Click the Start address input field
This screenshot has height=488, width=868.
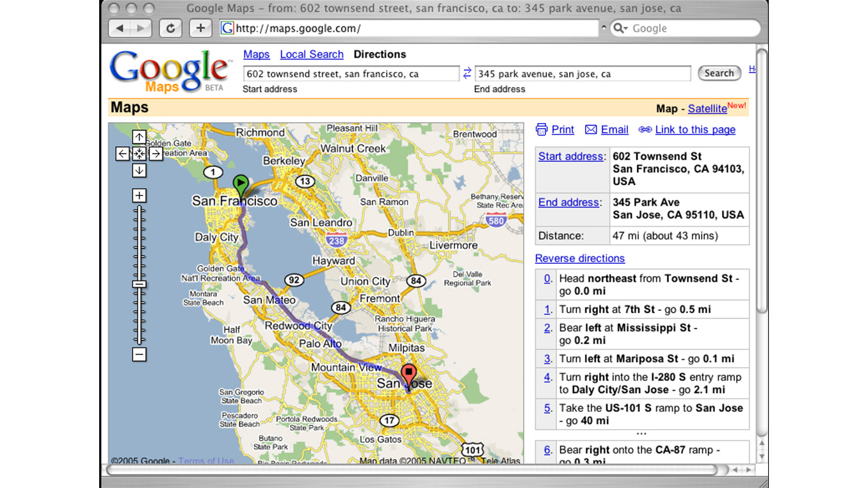351,74
